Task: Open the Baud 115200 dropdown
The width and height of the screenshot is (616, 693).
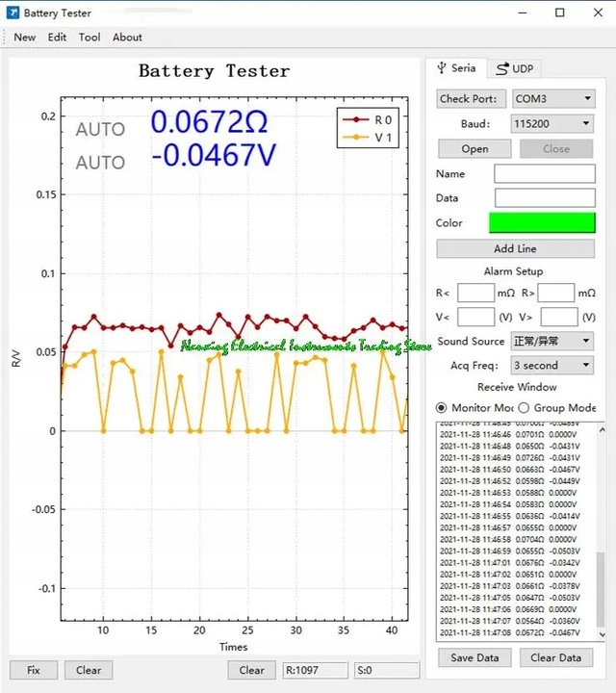Action: (552, 124)
